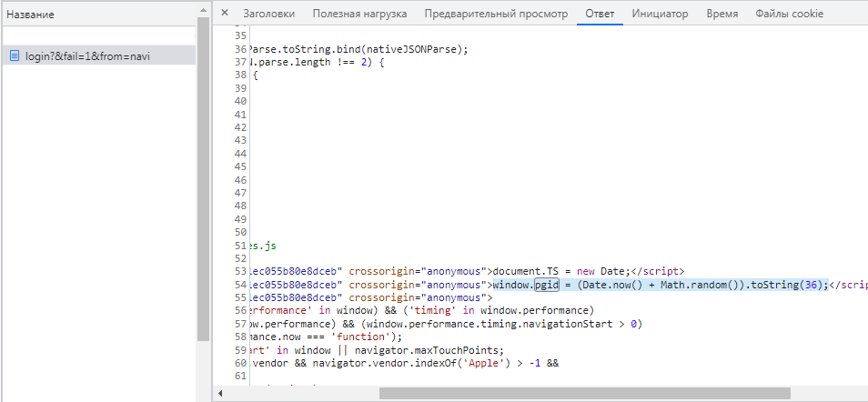The width and height of the screenshot is (868, 402).
Task: Click the up arrow of the request list scrollbar
Action: point(204,10)
